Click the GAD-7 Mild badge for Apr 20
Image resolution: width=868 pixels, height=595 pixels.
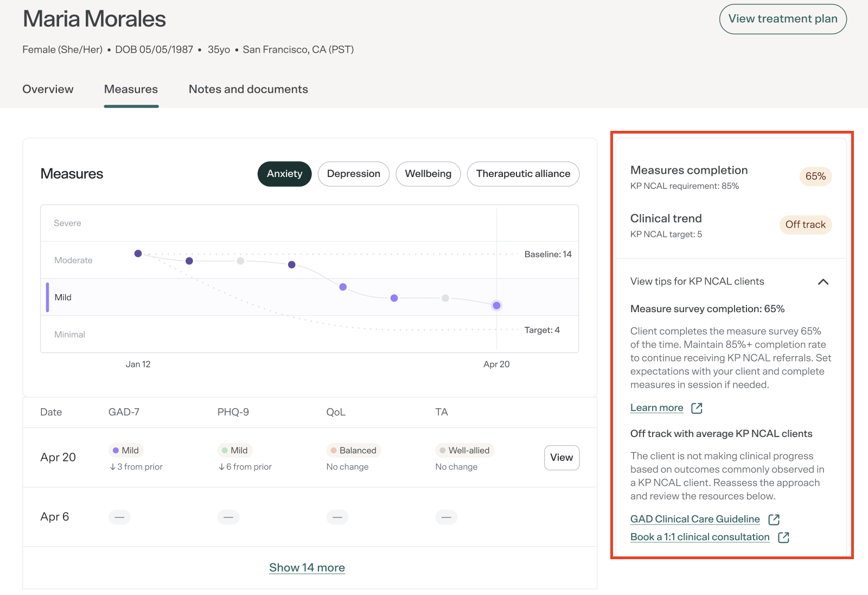click(x=126, y=450)
